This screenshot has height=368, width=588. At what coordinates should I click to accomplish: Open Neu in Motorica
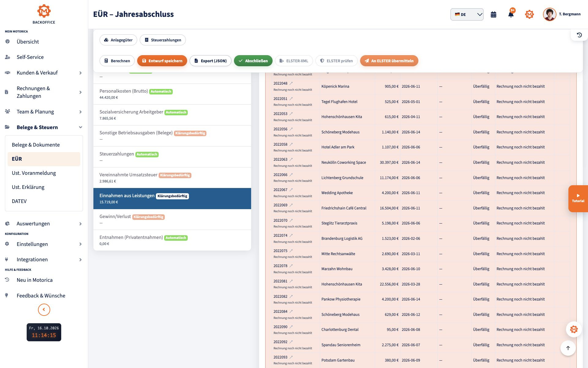[44, 280]
